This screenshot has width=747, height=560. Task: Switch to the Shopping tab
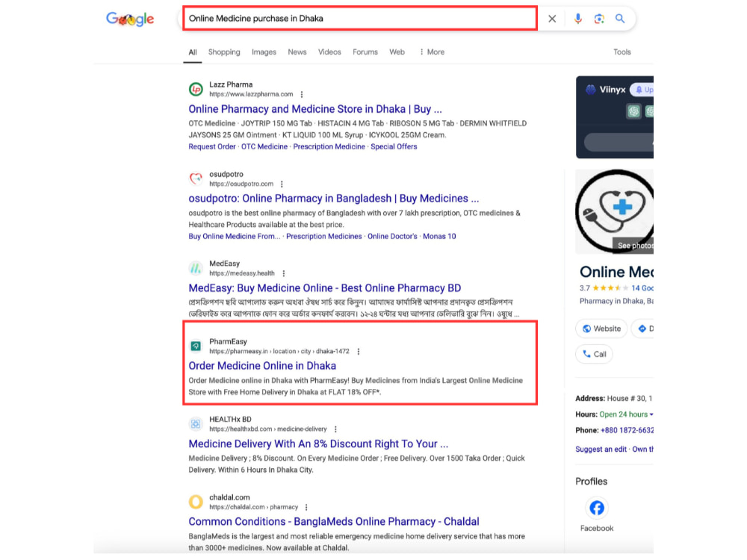click(x=224, y=52)
